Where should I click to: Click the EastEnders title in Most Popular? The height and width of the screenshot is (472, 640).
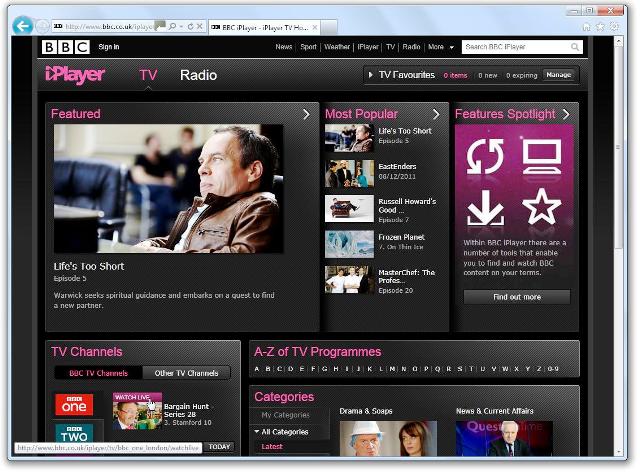click(x=397, y=167)
